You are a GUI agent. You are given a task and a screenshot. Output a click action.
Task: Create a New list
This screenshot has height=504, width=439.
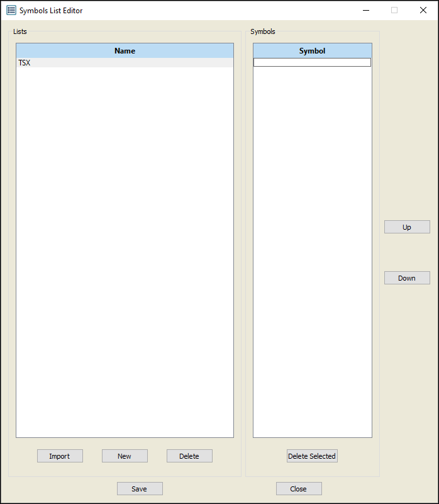coord(125,456)
